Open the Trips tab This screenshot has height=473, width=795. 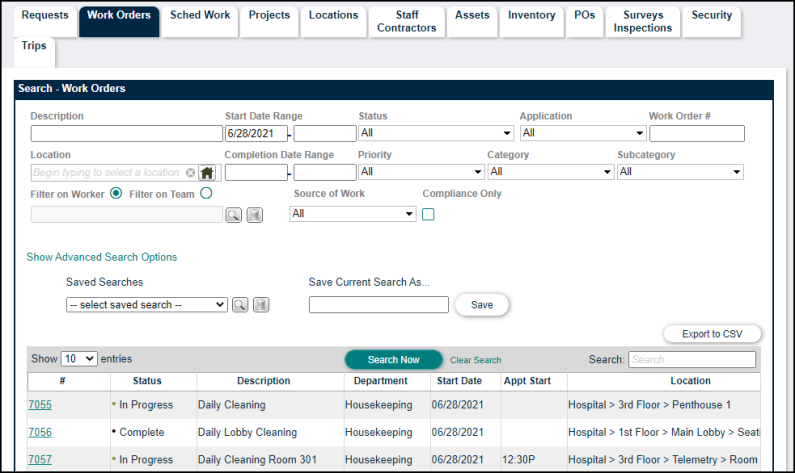coord(34,52)
